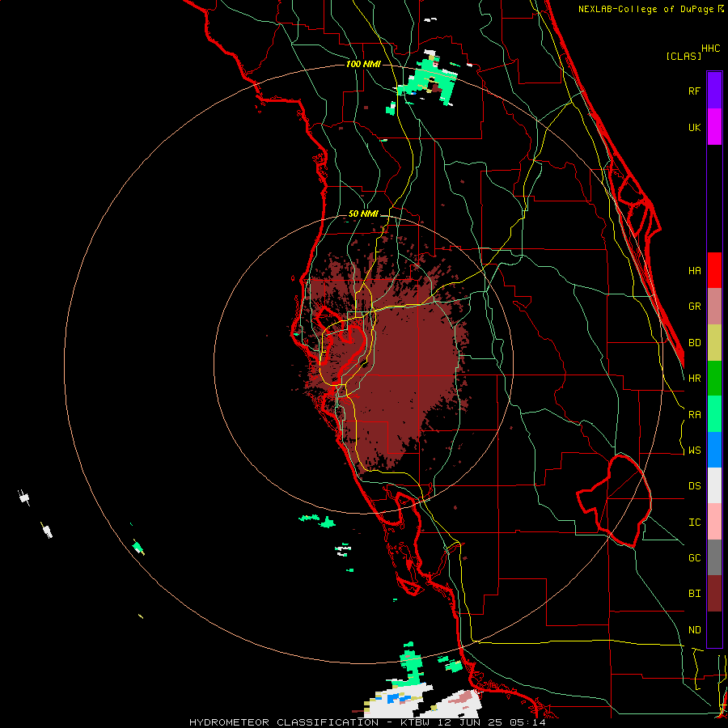Click the 'HHC' product label
728x728 pixels.
click(x=711, y=49)
